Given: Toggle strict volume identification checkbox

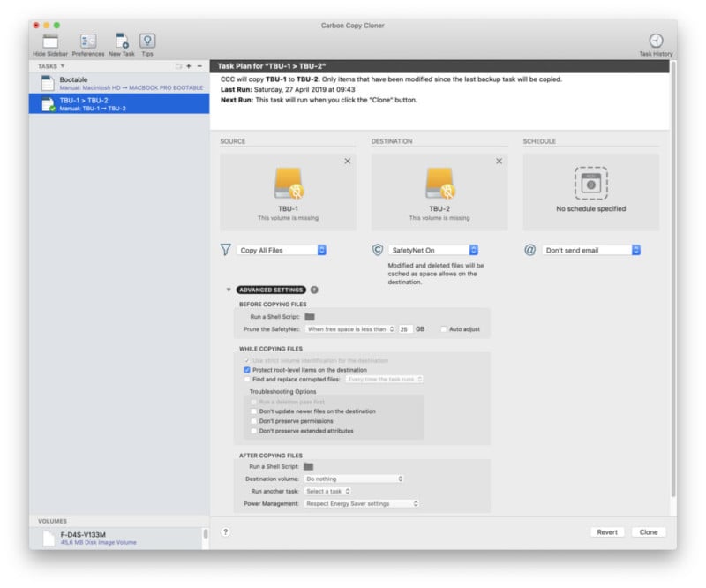Looking at the screenshot, I should tap(247, 360).
